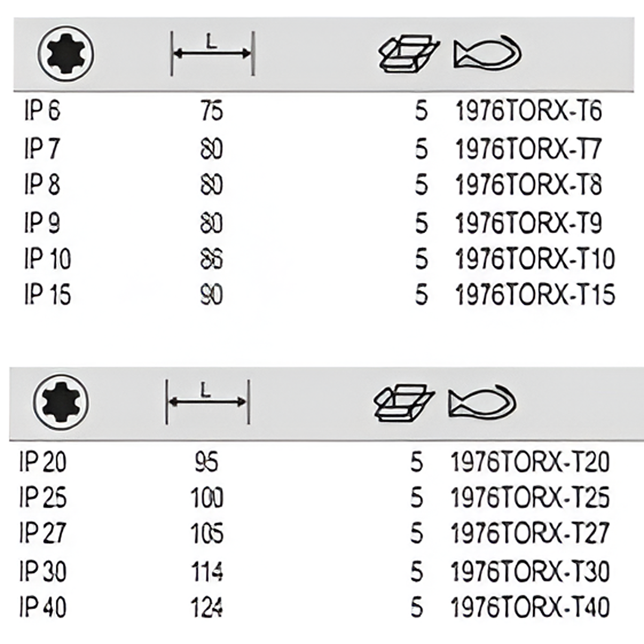This screenshot has height=644, width=644.
Task: Click part number 1976TORX-T40
Action: coord(530,608)
